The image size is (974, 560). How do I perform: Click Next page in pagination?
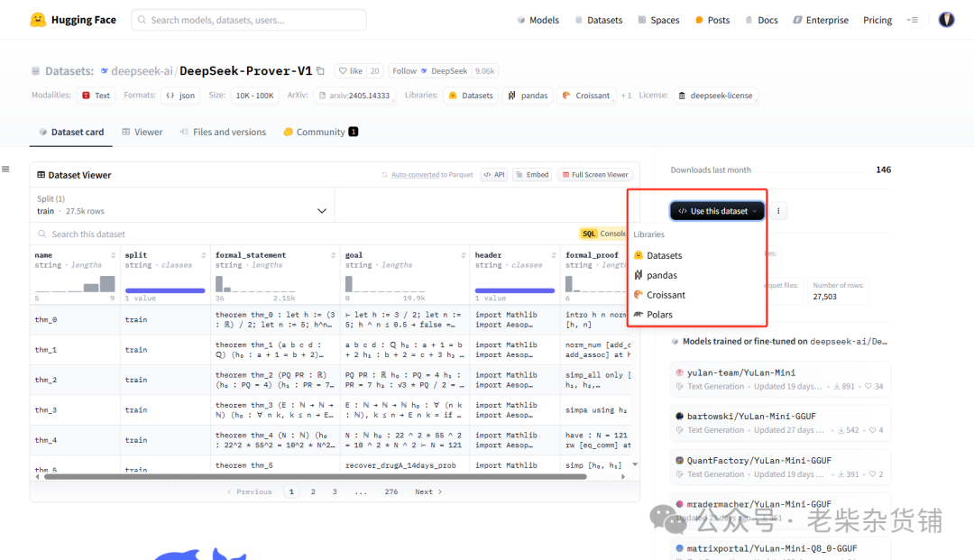pyautogui.click(x=428, y=491)
